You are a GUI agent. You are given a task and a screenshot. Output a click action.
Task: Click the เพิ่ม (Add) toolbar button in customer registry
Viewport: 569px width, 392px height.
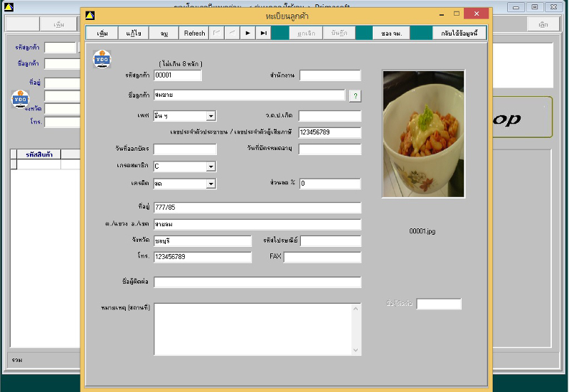coord(102,33)
